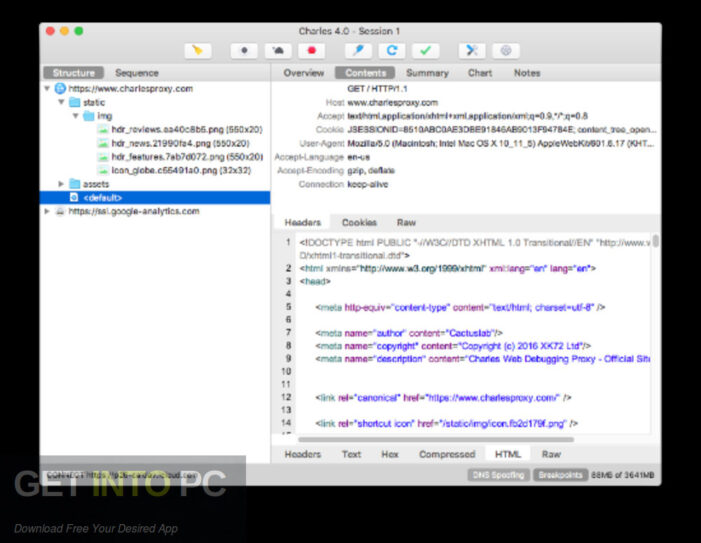Collapse the img folder
The image size is (701, 543).
76,116
